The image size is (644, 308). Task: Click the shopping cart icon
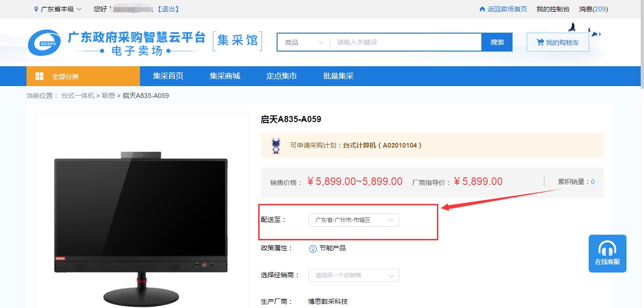(540, 42)
